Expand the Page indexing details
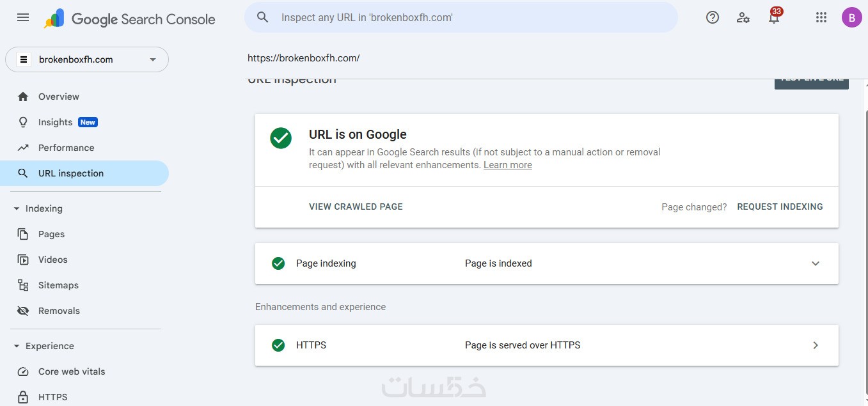This screenshot has height=406, width=868. 816,263
